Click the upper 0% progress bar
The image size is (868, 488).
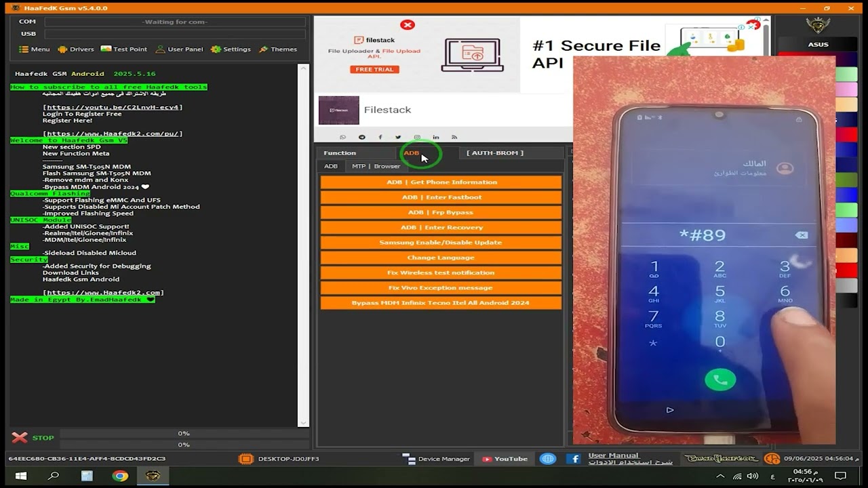coord(183,434)
